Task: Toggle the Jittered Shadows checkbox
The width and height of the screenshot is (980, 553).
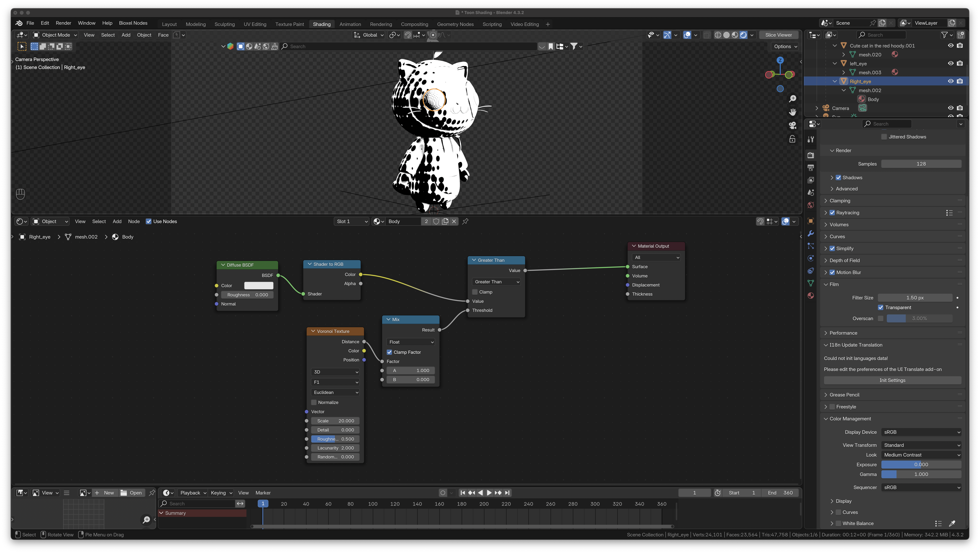Action: click(x=884, y=137)
